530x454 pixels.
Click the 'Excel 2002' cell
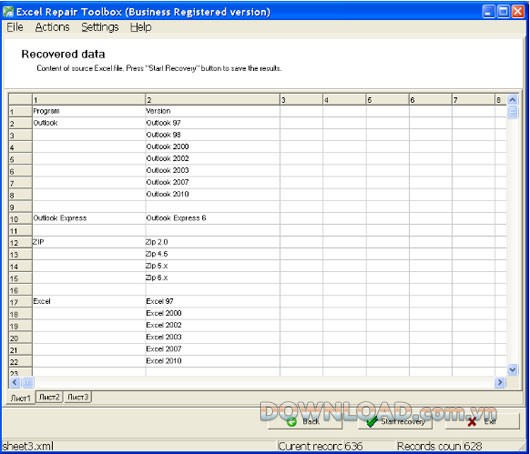213,325
